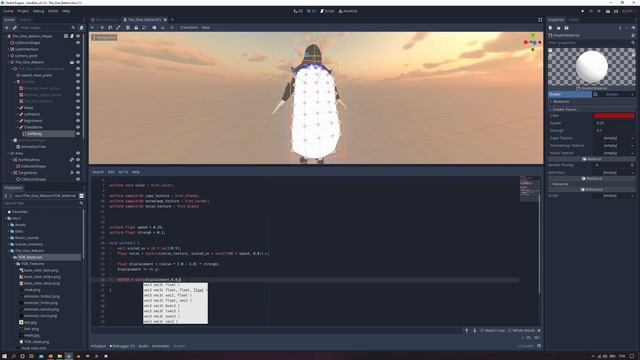Image resolution: width=640 pixels, height=360 pixels.
Task: Collapse the Shader Param section
Action: (x=592, y=109)
